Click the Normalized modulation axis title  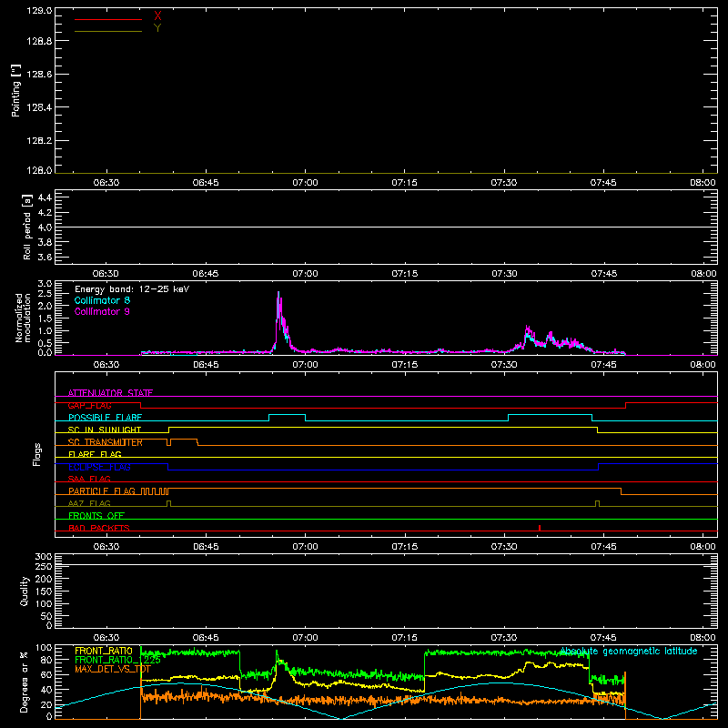23,318
